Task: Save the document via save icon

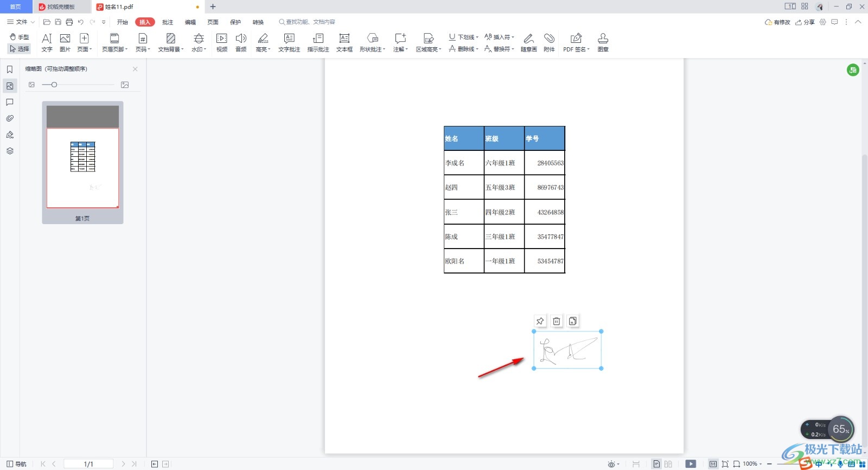Action: pos(58,22)
